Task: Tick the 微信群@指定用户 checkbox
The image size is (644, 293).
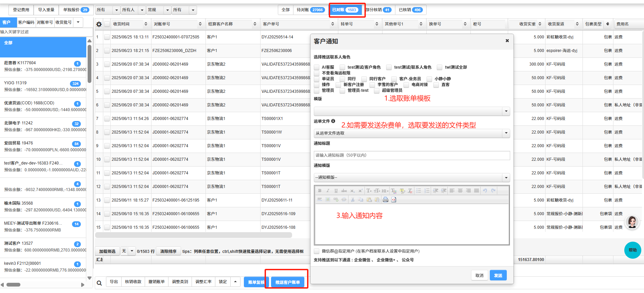Action: (x=317, y=251)
